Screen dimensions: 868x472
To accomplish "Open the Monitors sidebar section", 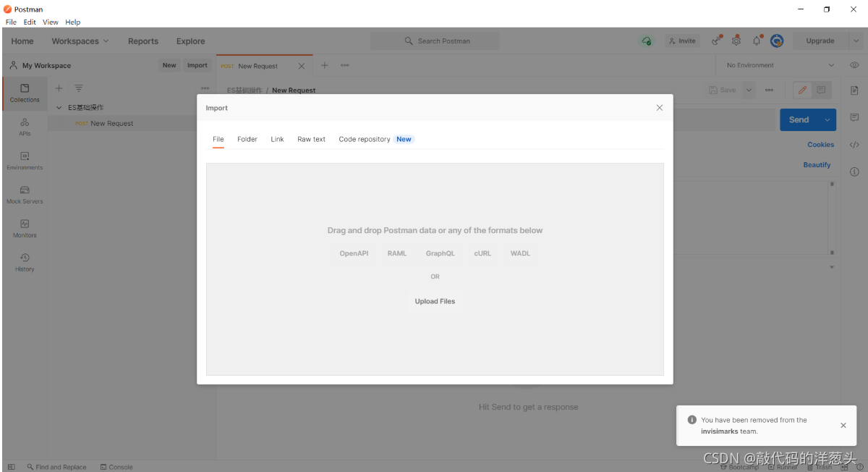I will [x=25, y=229].
